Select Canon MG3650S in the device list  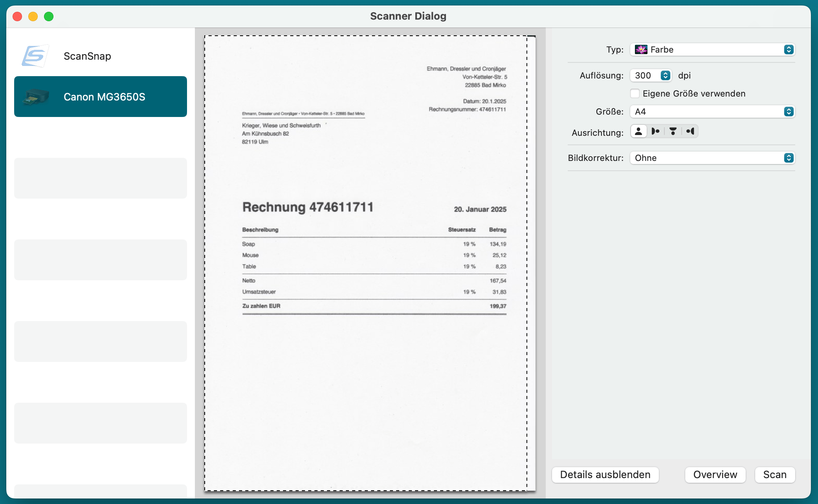[104, 97]
